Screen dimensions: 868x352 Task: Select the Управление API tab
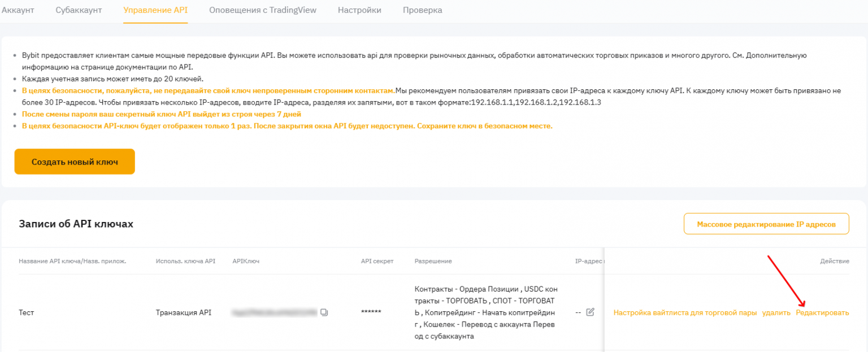(x=155, y=10)
